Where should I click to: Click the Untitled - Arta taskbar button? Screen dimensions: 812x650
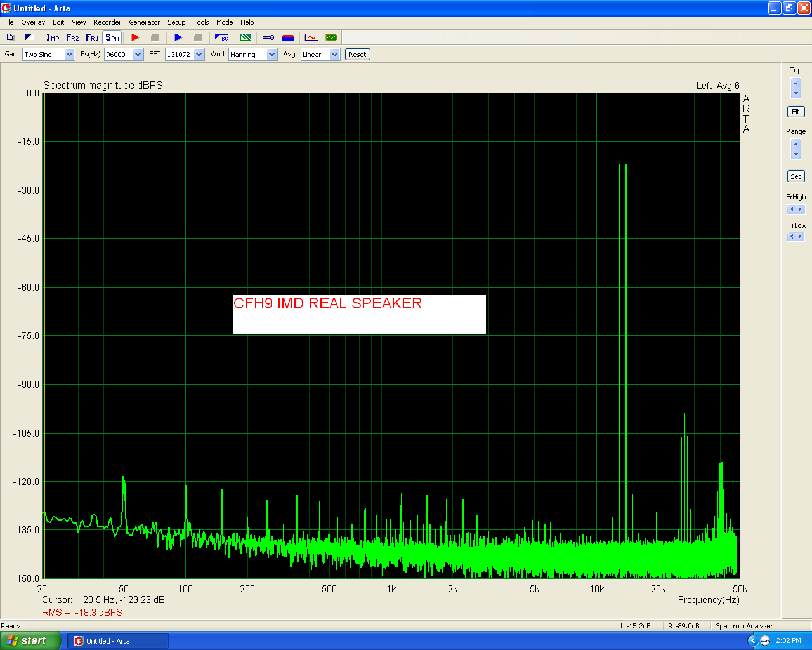pos(118,641)
